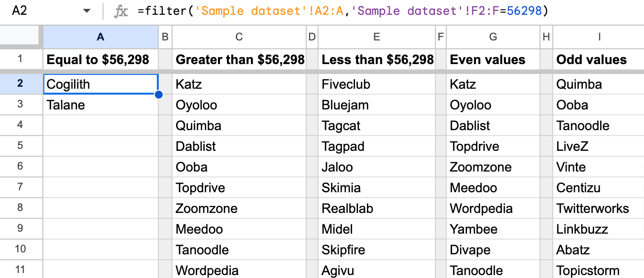This screenshot has height=278, width=644.
Task: Click the blue fill handle on cell A2
Action: [x=159, y=94]
